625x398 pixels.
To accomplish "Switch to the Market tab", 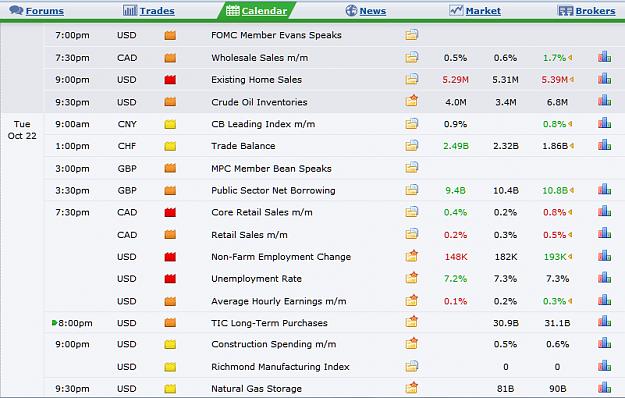I will tap(475, 11).
